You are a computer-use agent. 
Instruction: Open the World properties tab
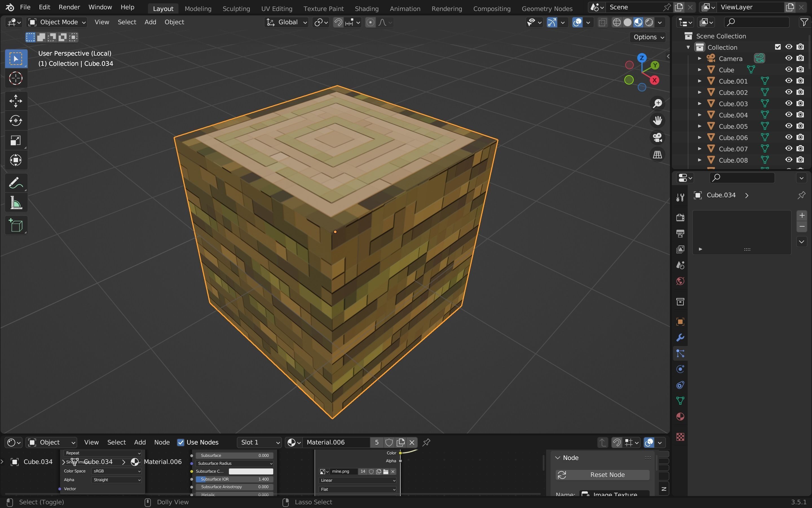click(680, 281)
